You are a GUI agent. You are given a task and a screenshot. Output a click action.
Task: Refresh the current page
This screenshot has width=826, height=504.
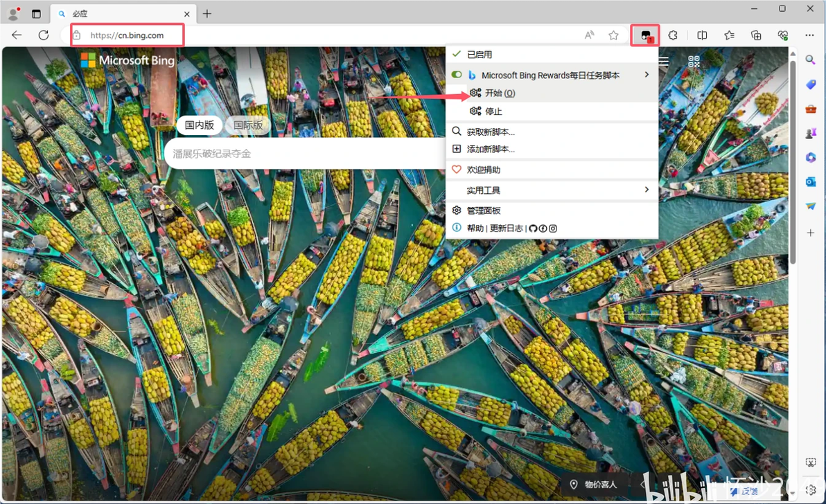click(x=44, y=35)
